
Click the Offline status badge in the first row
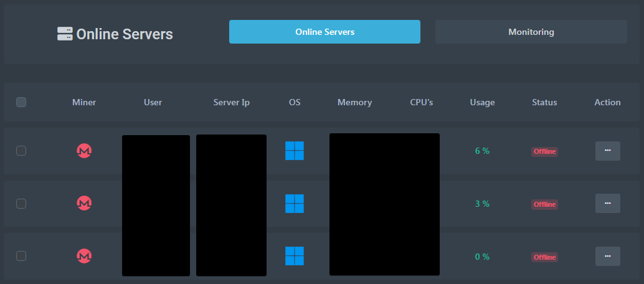click(x=544, y=151)
